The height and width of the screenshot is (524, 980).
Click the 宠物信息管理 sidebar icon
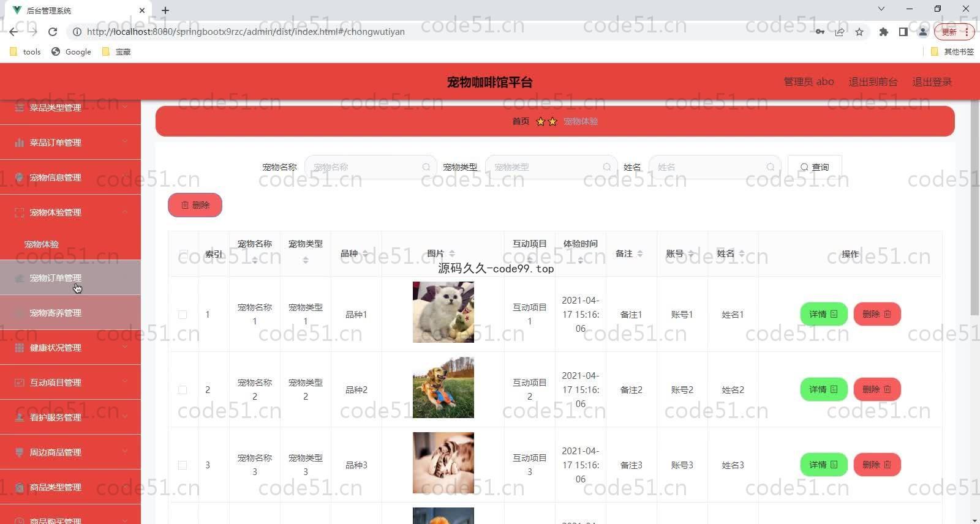(19, 178)
